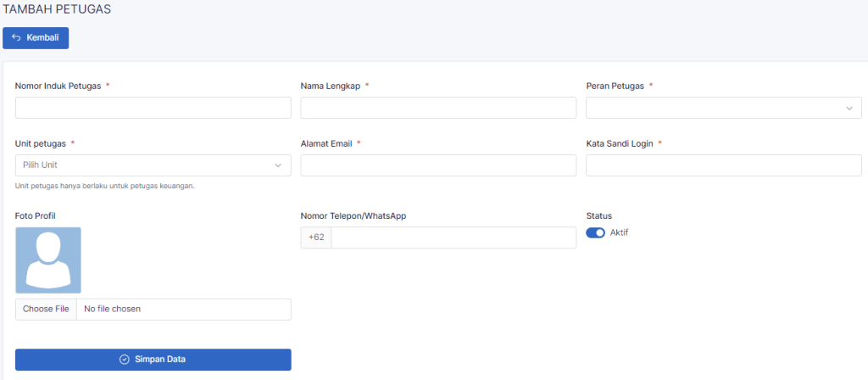
Task: Save the form with Simpan Data
Action: 153,360
